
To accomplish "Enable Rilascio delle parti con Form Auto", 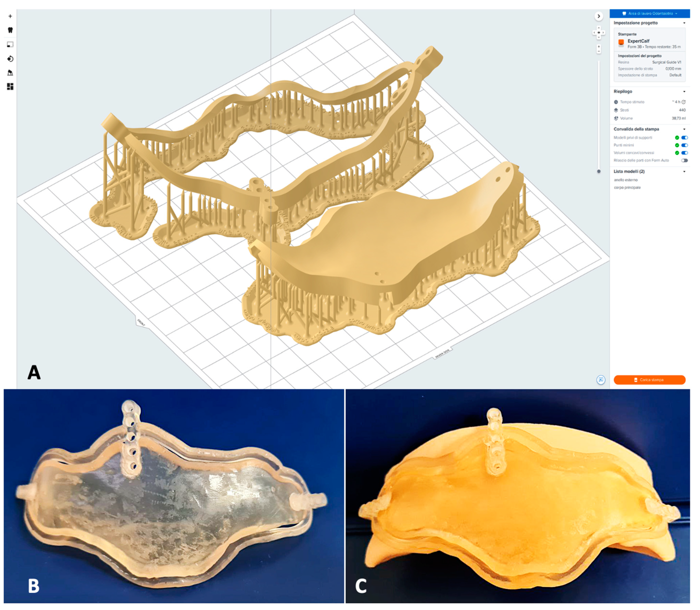I will [684, 160].
